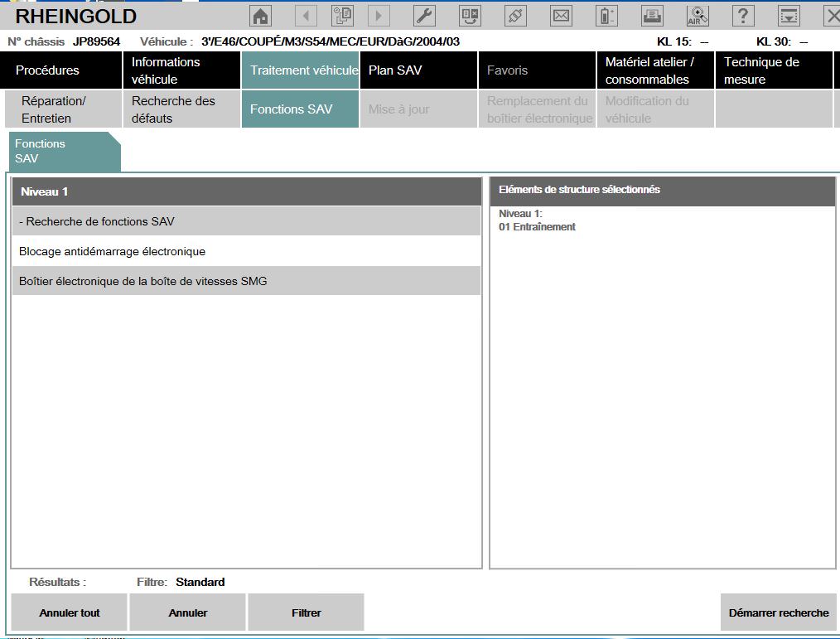Go to the home screen icon
The width and height of the screenshot is (840, 639).
(261, 16)
